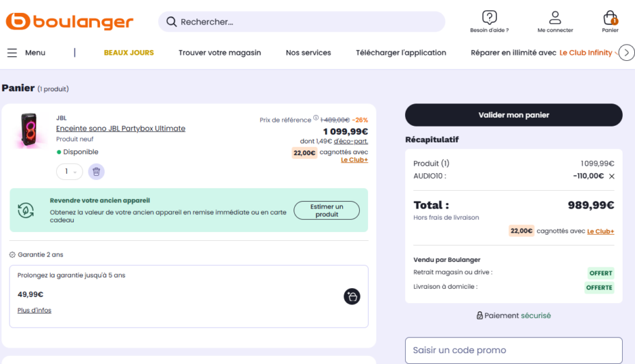
Task: Click the Boulanger logo
Action: [69, 21]
